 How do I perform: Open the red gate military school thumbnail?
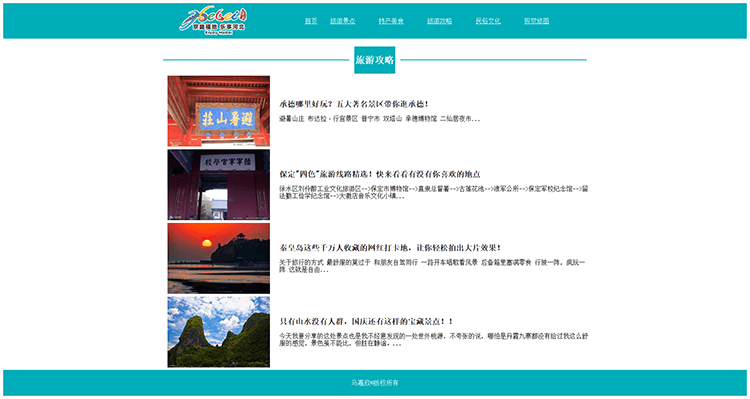(x=219, y=185)
